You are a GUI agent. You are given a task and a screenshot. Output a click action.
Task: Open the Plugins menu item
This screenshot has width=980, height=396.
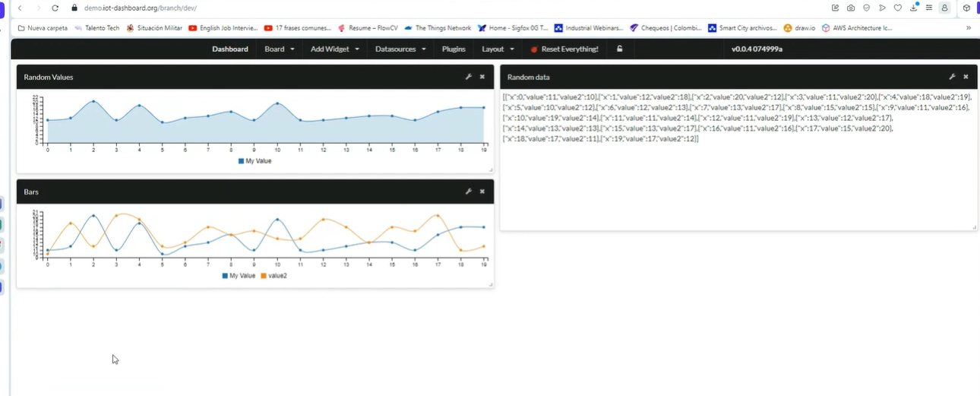(x=454, y=49)
